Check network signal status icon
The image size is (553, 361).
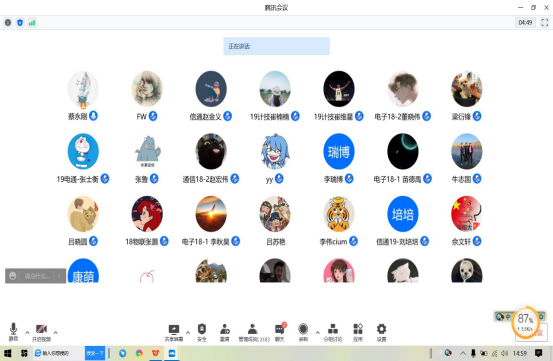pyautogui.click(x=32, y=23)
